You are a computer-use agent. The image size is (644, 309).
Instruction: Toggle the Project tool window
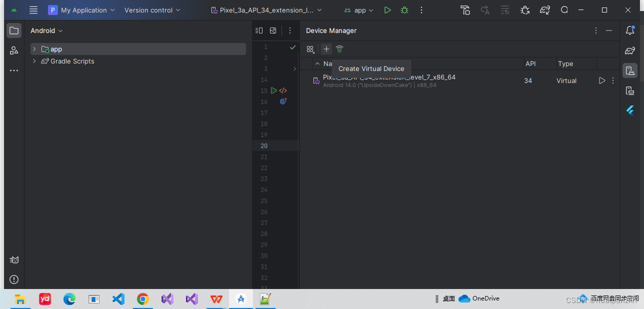point(13,30)
